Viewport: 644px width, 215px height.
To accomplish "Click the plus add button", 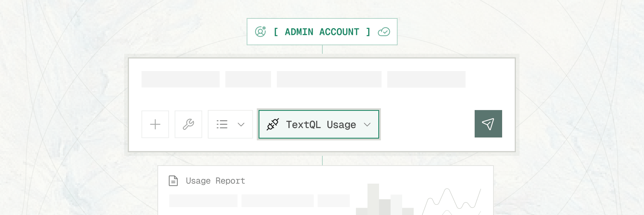I will pyautogui.click(x=155, y=124).
